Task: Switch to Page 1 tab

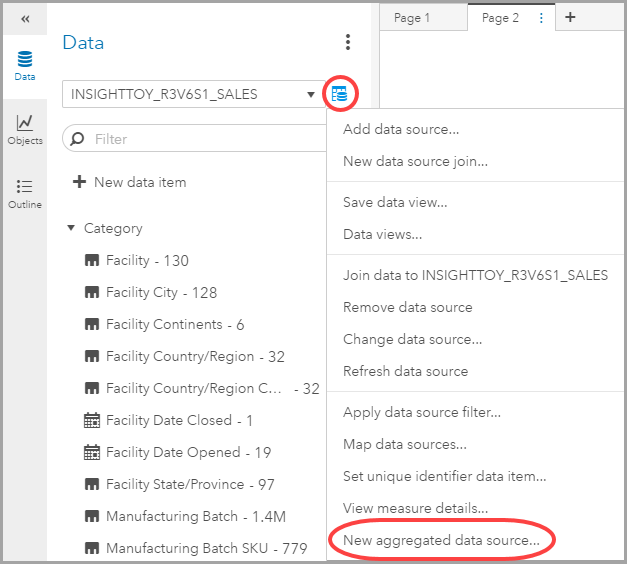Action: [x=412, y=18]
